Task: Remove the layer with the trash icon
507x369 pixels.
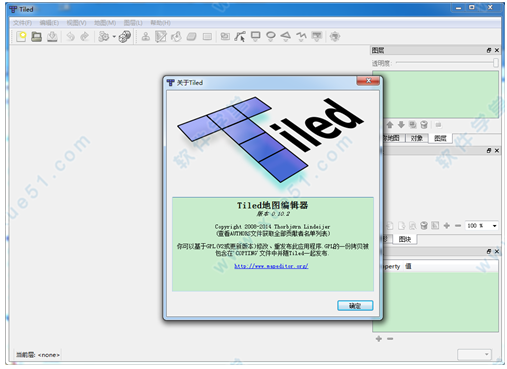Action: coord(424,125)
